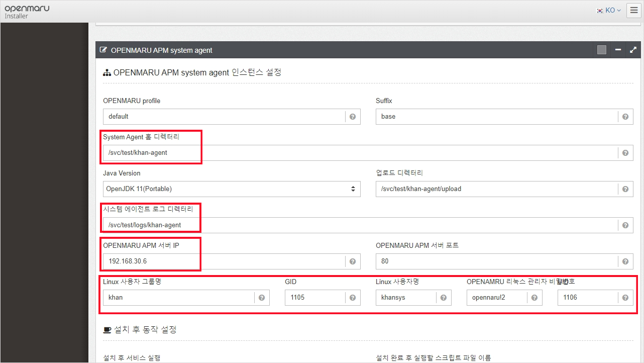Click help icon beside GID field

pos(353,298)
